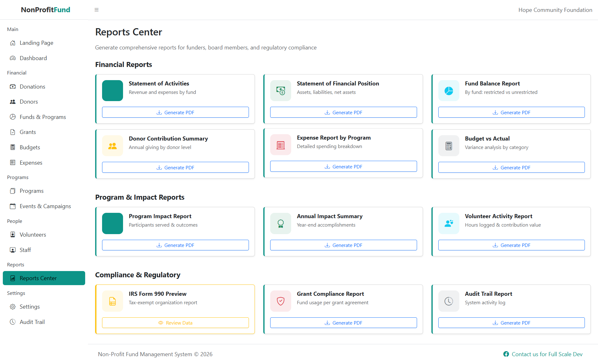Generate PDF for Statement of Activities
This screenshot has width=598, height=364.
pos(175,112)
